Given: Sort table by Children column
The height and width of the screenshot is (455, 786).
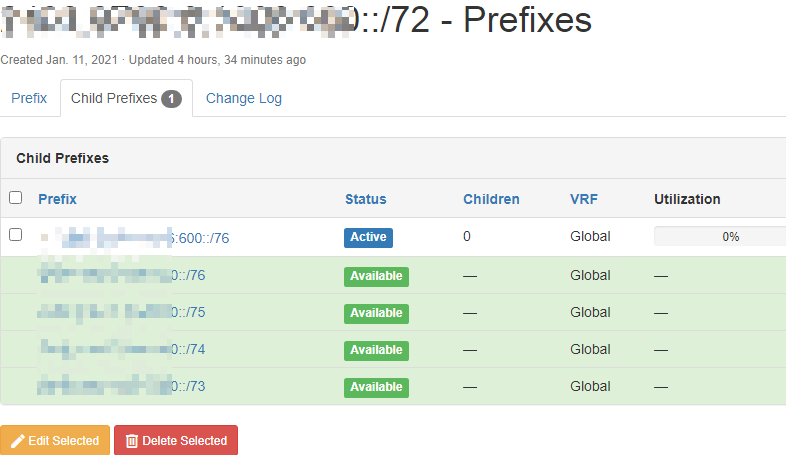Looking at the screenshot, I should pyautogui.click(x=491, y=199).
